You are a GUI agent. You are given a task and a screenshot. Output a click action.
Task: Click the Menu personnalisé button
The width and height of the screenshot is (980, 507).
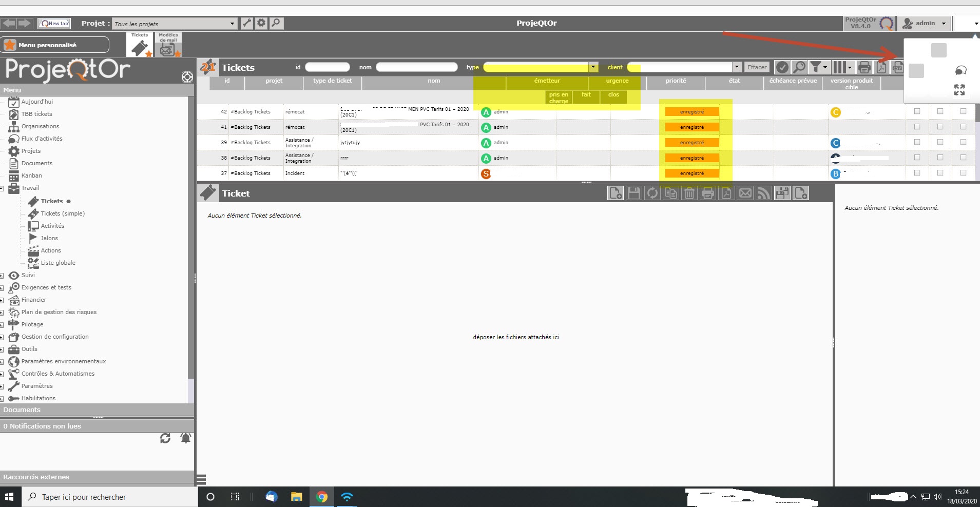(x=55, y=45)
